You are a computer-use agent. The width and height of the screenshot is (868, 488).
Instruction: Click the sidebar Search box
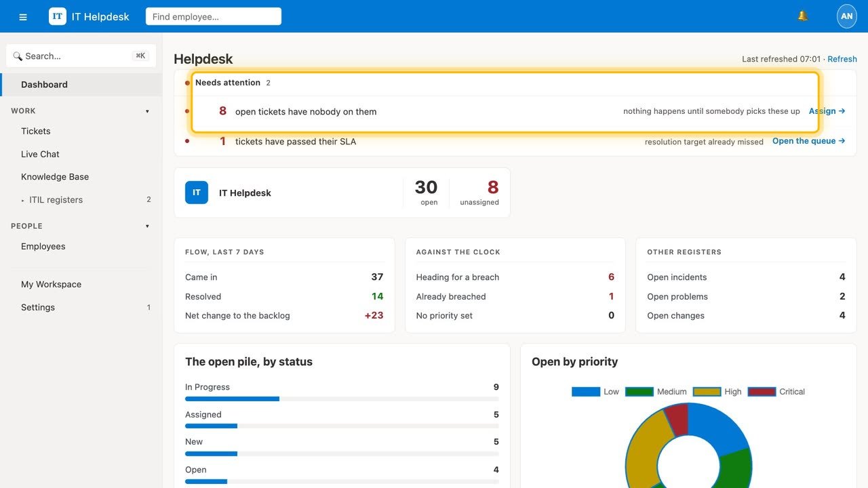coord(81,56)
